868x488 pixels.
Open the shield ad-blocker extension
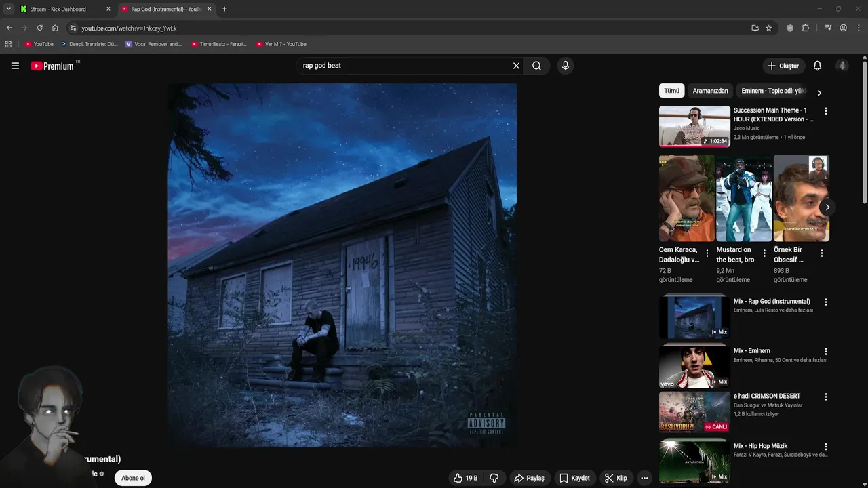[x=790, y=28]
